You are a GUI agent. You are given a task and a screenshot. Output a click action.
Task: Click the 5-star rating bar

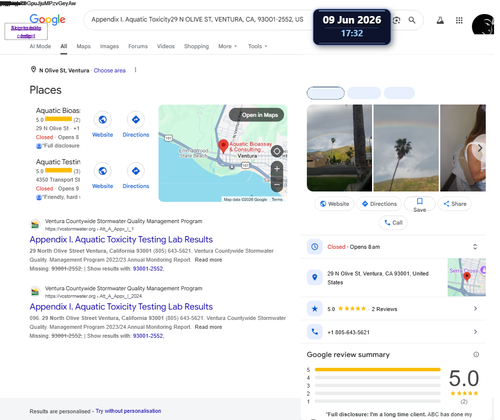click(x=378, y=369)
